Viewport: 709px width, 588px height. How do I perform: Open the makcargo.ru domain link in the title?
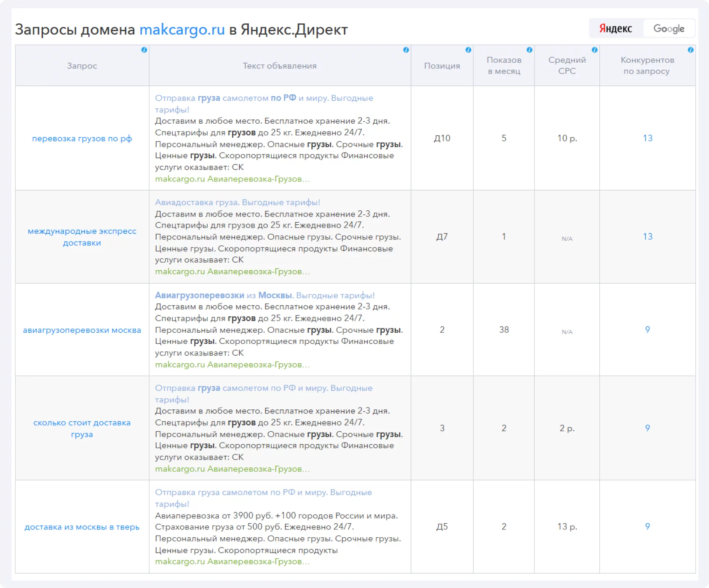[182, 30]
